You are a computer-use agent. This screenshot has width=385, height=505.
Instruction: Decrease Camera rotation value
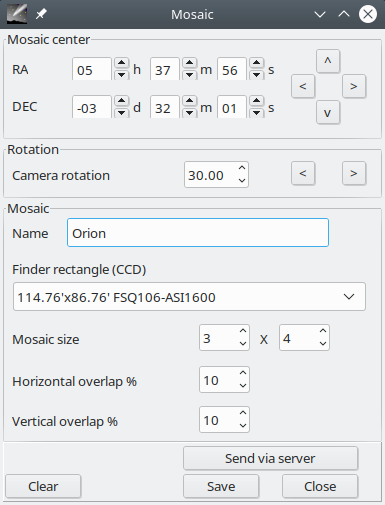click(x=242, y=181)
